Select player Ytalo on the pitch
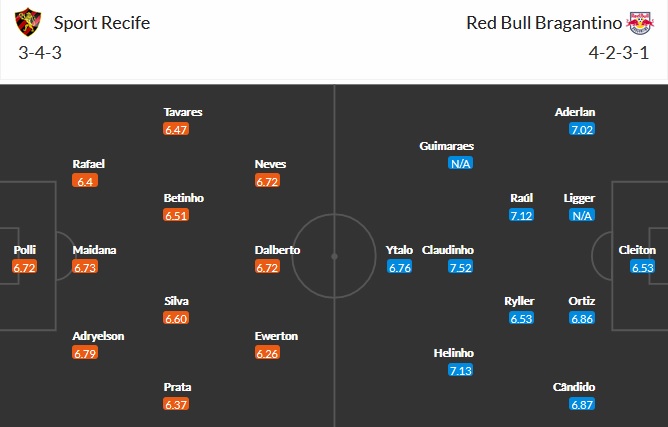This screenshot has height=427, width=668. [x=399, y=250]
